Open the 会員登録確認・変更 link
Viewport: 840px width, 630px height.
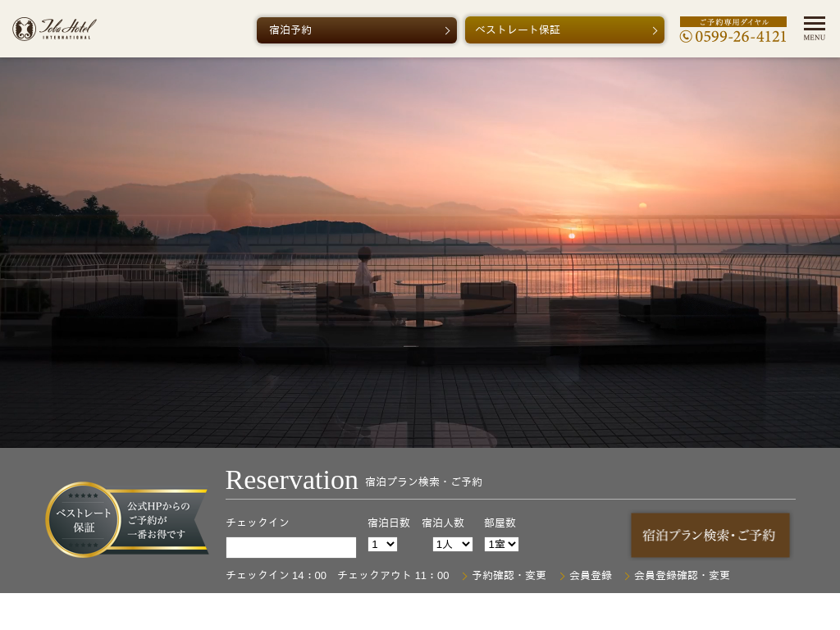(x=682, y=576)
